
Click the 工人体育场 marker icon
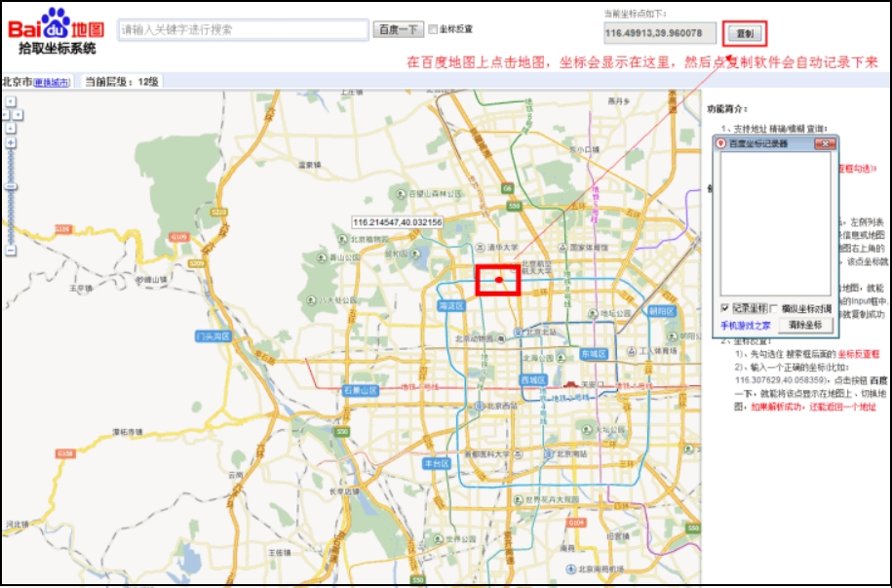(632, 351)
